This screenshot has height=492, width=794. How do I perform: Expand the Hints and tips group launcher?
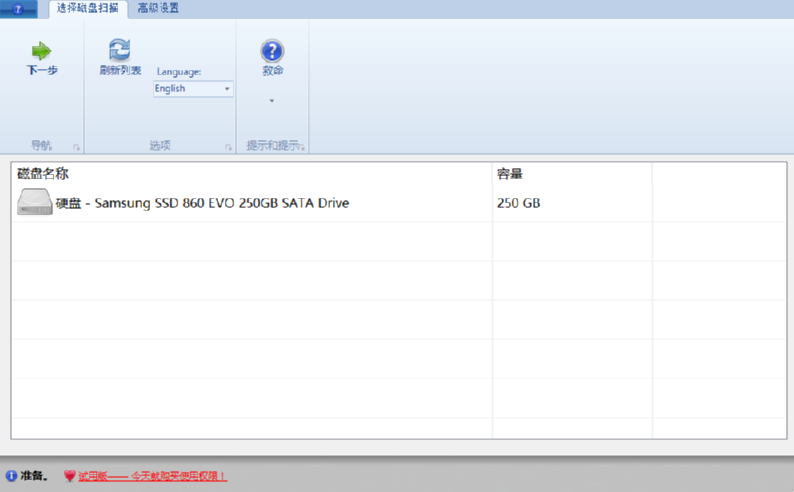302,147
